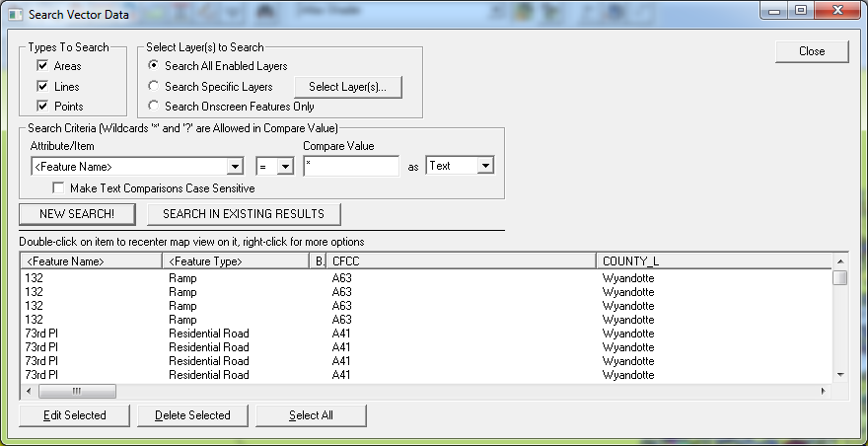
Task: Open the Select Layer(s) dialog button
Action: point(348,87)
